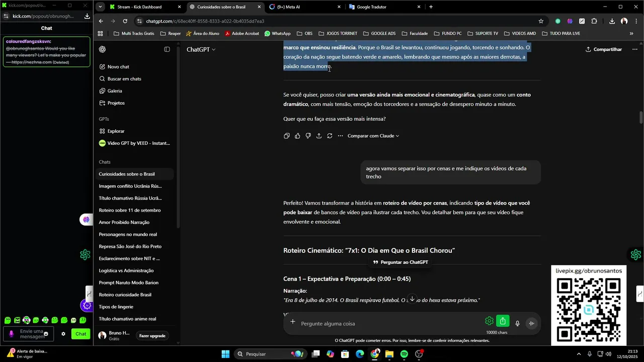The image size is (644, 362).
Task: Jump to bottom with down arrow button
Action: (x=412, y=299)
